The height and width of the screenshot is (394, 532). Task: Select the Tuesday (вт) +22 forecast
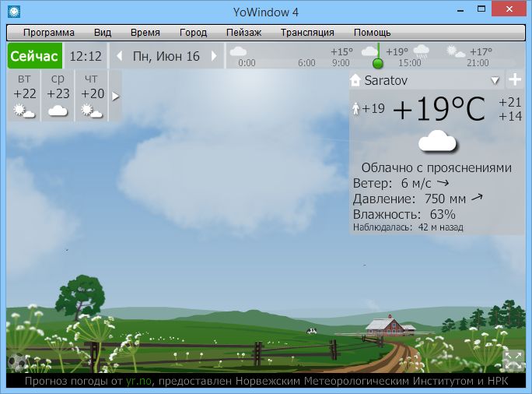click(24, 96)
